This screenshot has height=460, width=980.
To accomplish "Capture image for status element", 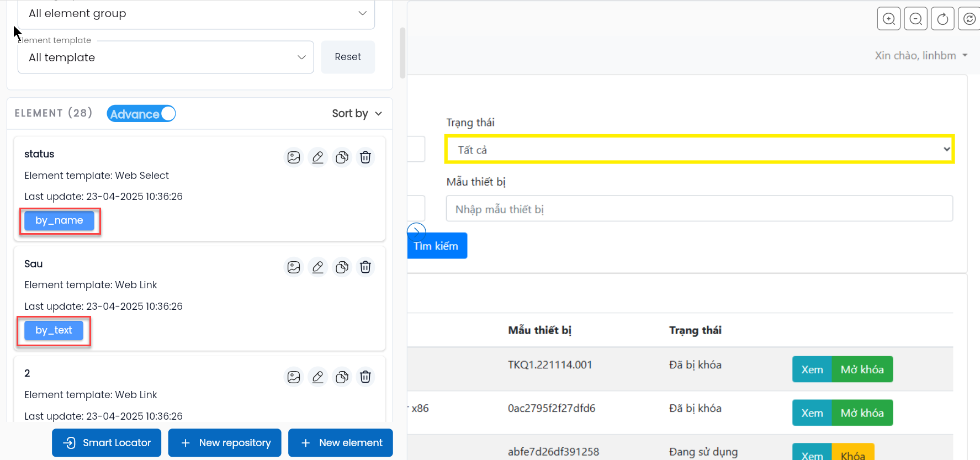I will click(x=294, y=157).
